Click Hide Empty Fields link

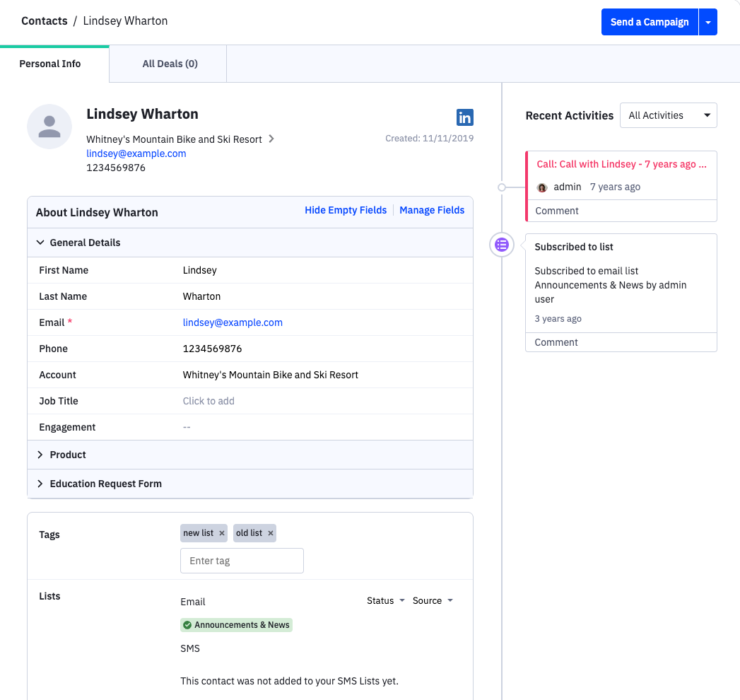pyautogui.click(x=346, y=210)
